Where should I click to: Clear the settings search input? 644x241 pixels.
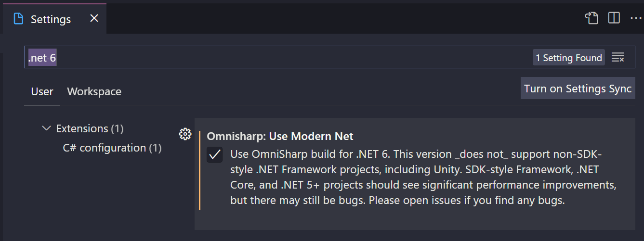pos(618,58)
